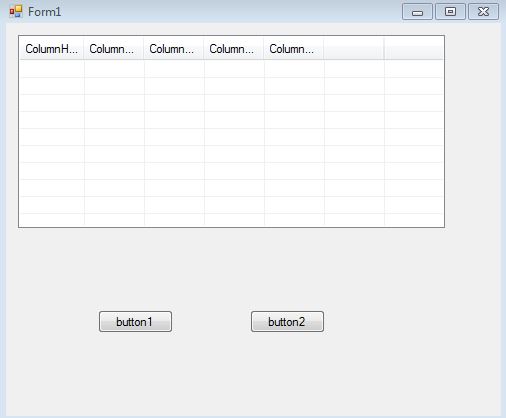Select first row cell in fifth column
Screen dimensions: 506x418
tap(294, 69)
